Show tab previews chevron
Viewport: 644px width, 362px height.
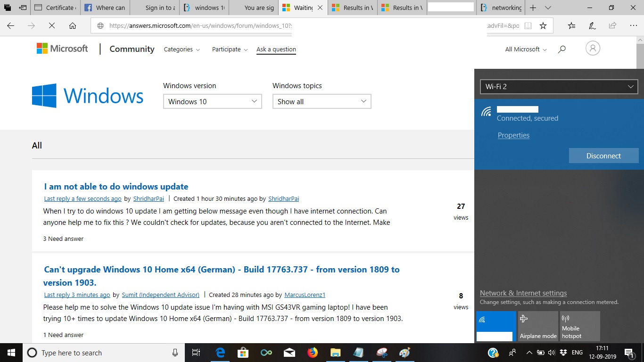click(x=548, y=8)
